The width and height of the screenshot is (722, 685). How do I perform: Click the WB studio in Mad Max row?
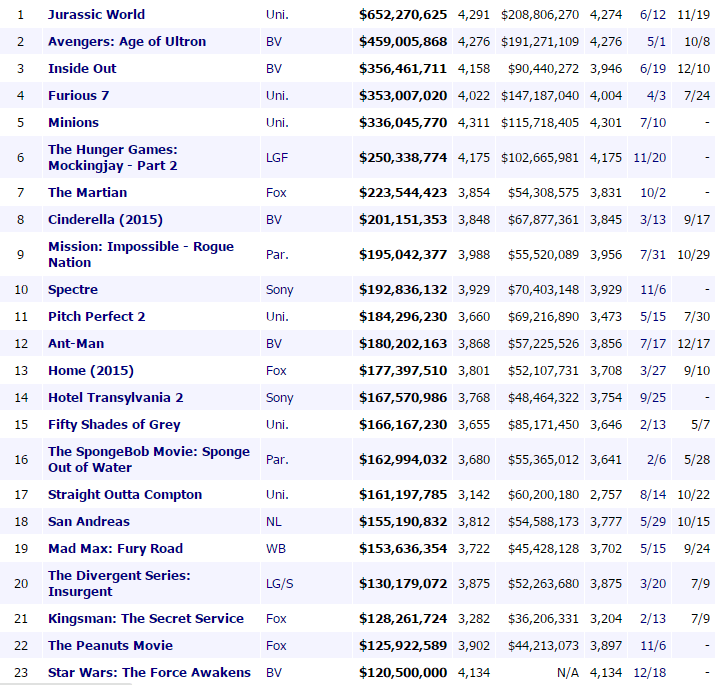coord(276,549)
